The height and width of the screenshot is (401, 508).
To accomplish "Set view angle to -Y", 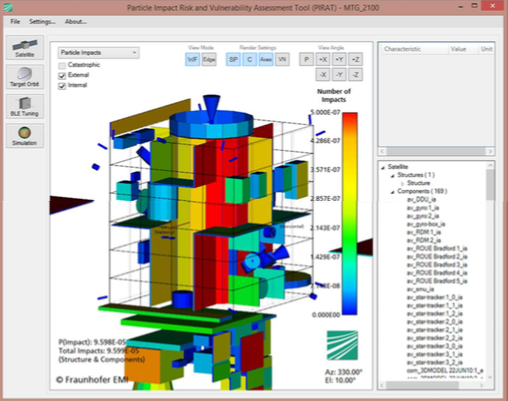I will click(x=339, y=75).
